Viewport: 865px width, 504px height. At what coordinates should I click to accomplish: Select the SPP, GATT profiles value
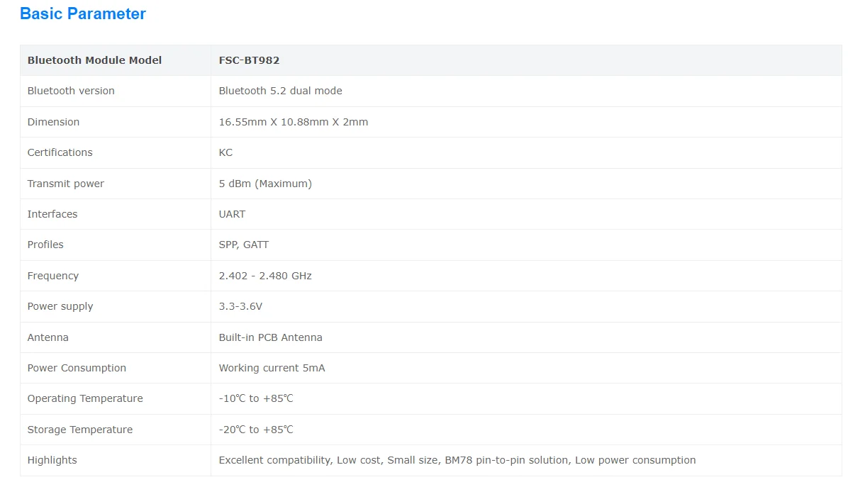point(243,245)
